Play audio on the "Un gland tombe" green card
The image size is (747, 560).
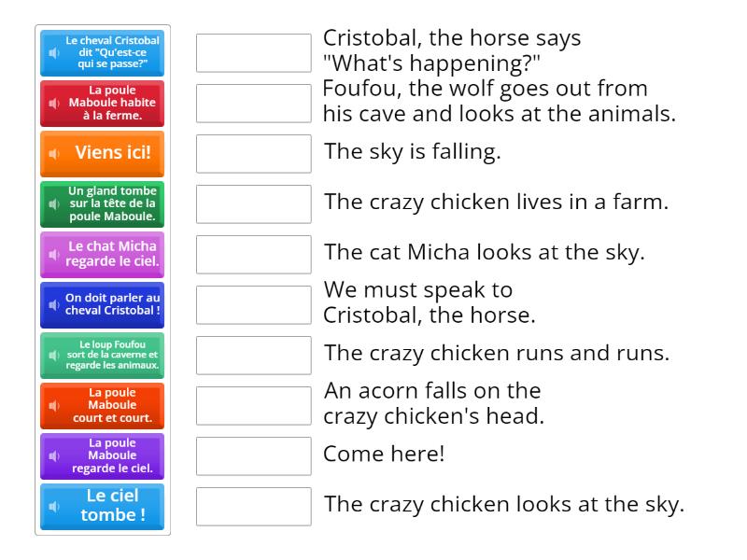[53, 203]
